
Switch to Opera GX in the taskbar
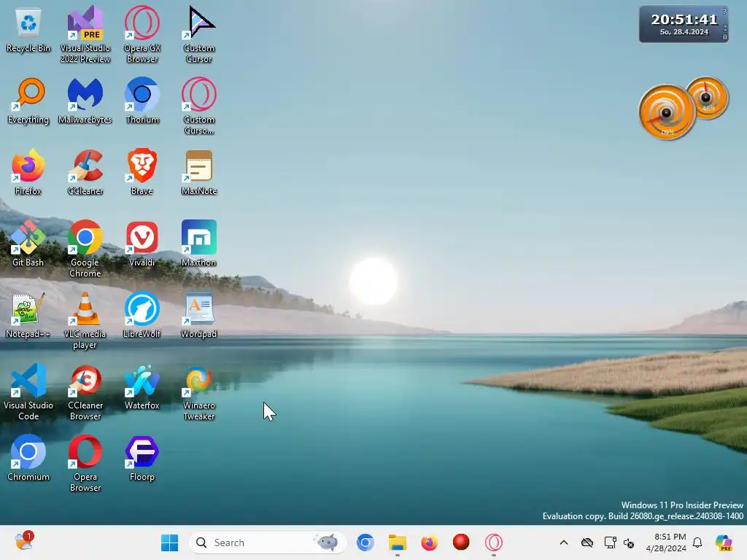[494, 542]
